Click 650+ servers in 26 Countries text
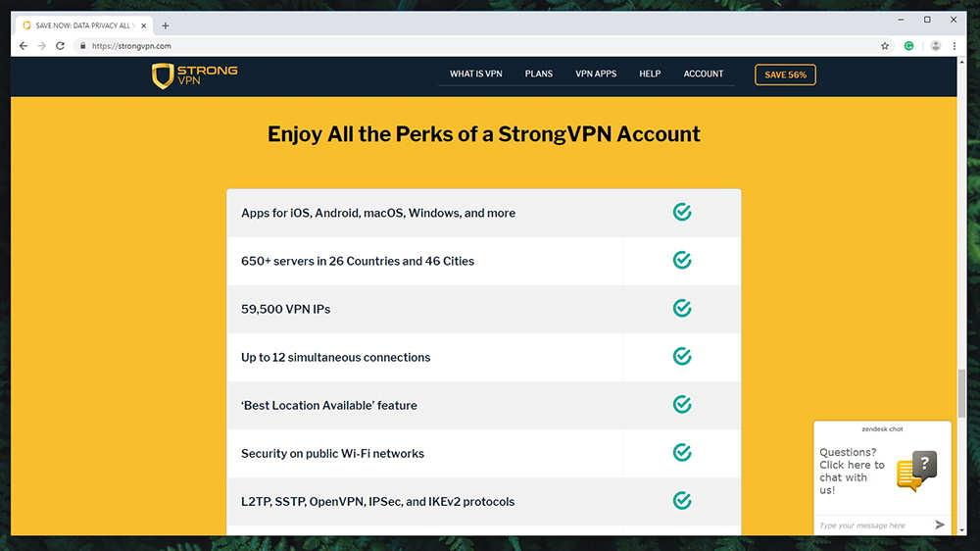 [358, 262]
